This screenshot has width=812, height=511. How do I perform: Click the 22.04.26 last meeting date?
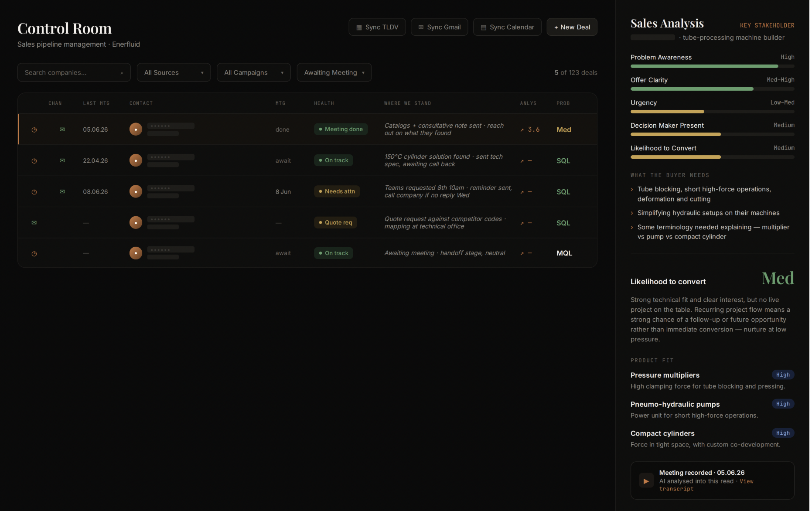pos(96,160)
